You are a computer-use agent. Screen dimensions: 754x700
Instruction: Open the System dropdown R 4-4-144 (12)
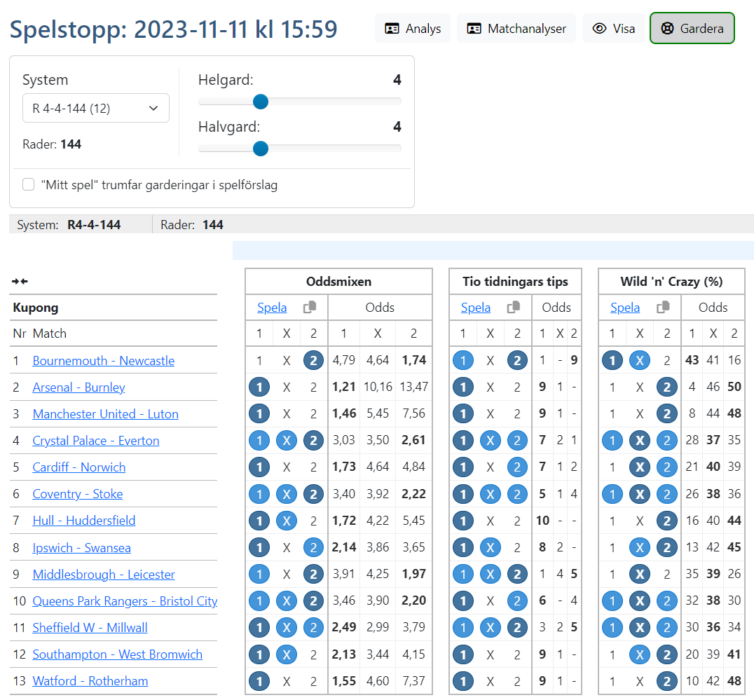point(96,108)
